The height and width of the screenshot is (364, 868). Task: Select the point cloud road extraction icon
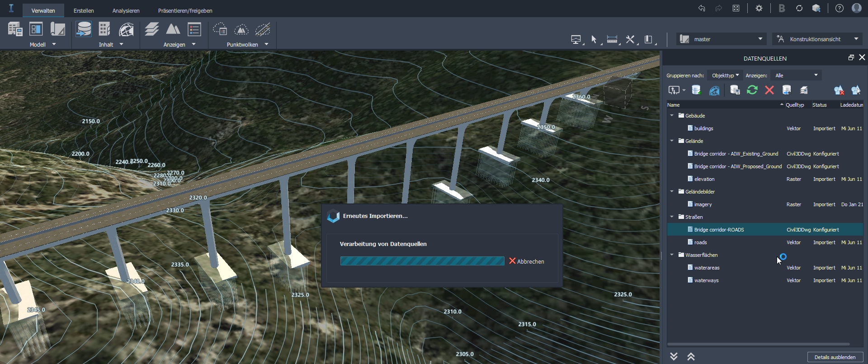click(263, 29)
